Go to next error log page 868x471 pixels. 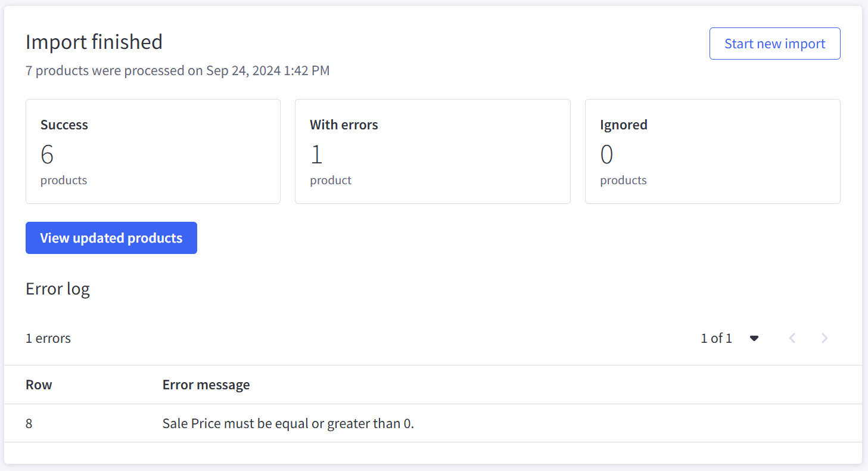[825, 338]
